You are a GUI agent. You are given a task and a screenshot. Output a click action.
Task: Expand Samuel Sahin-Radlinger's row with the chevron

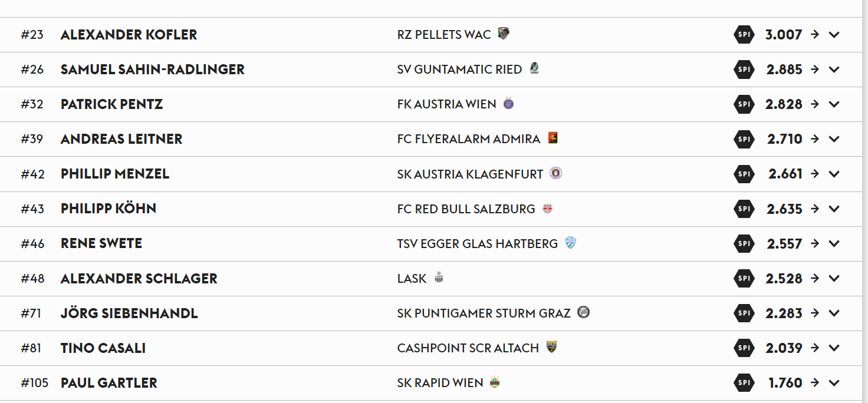[834, 70]
